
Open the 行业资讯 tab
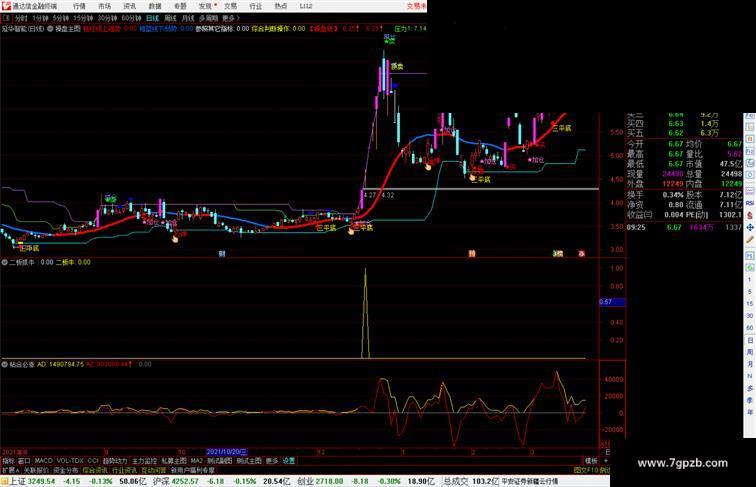[x=124, y=470]
